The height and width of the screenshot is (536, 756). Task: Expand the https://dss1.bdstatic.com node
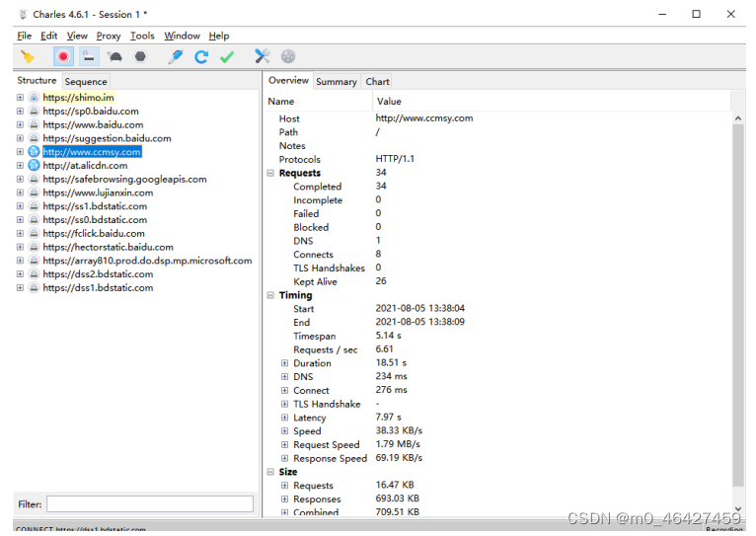tap(20, 288)
